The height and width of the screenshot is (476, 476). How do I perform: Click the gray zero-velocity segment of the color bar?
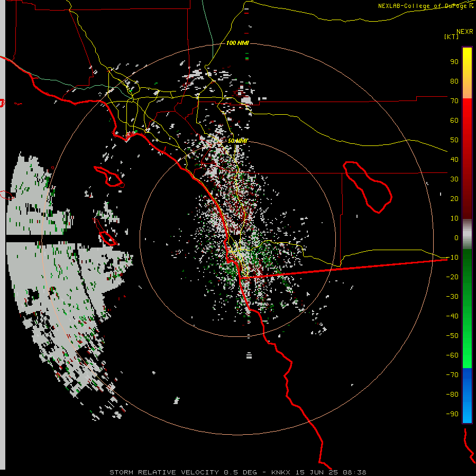(x=467, y=234)
